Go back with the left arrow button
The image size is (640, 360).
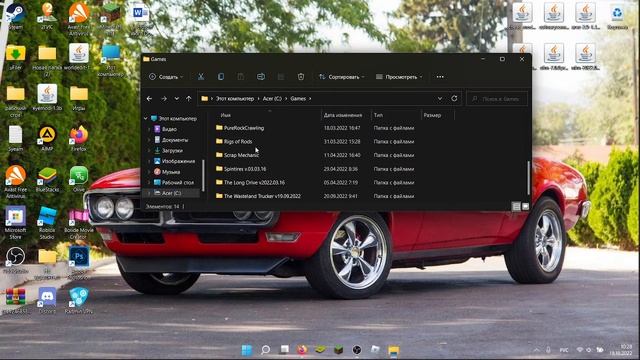149,99
